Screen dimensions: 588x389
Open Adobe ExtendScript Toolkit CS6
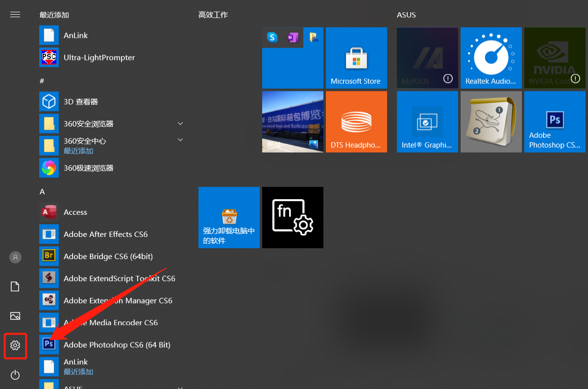pyautogui.click(x=113, y=278)
